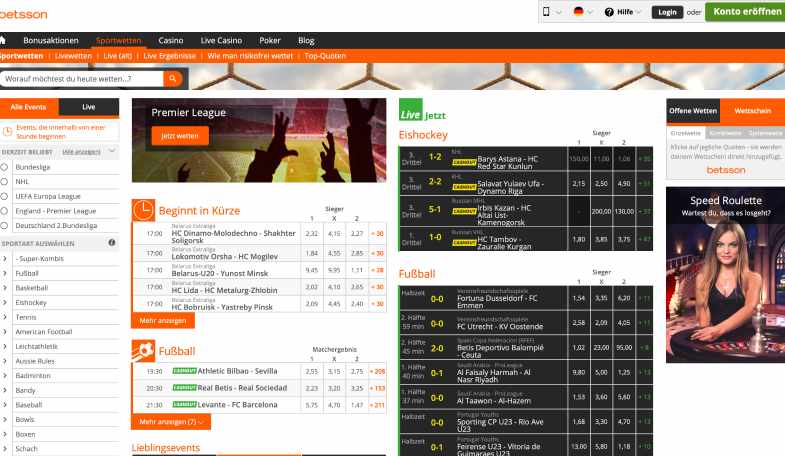785x456 pixels.
Task: Expand the Leichtathletik sport category
Action: [x=5, y=346]
